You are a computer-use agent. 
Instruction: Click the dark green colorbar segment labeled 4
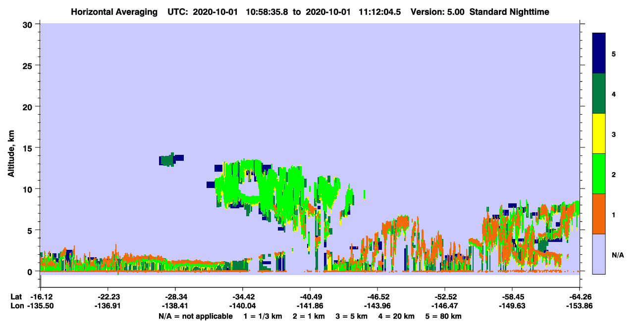coord(599,94)
